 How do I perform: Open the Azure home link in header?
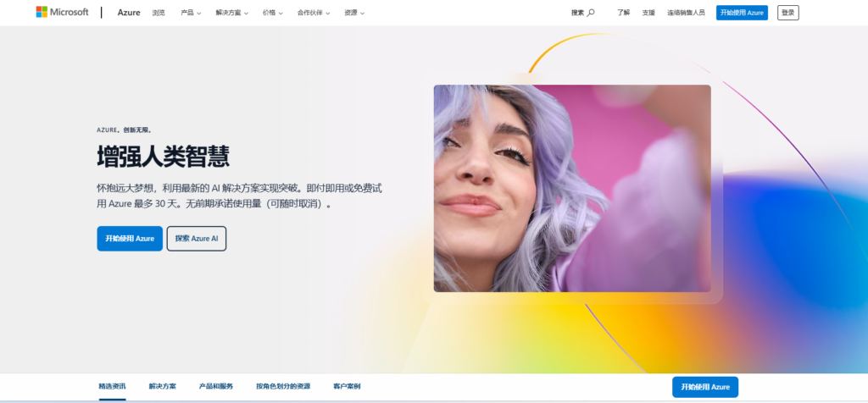pos(129,13)
